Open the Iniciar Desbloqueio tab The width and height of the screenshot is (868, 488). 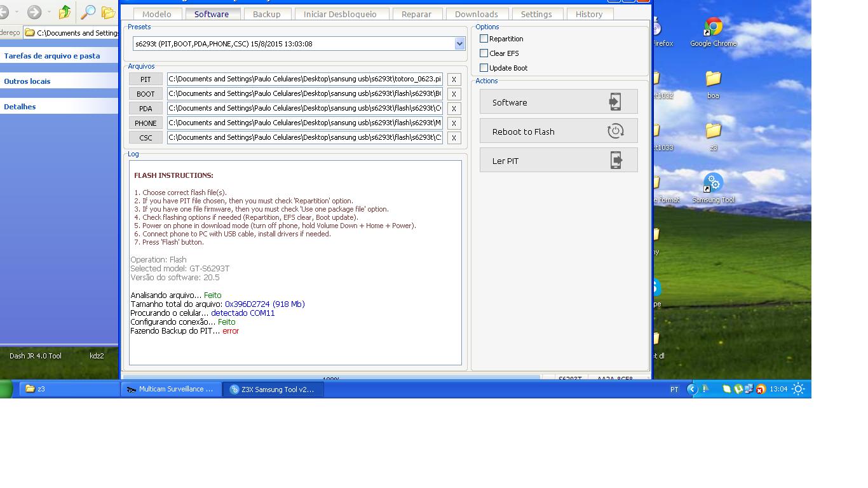[340, 14]
